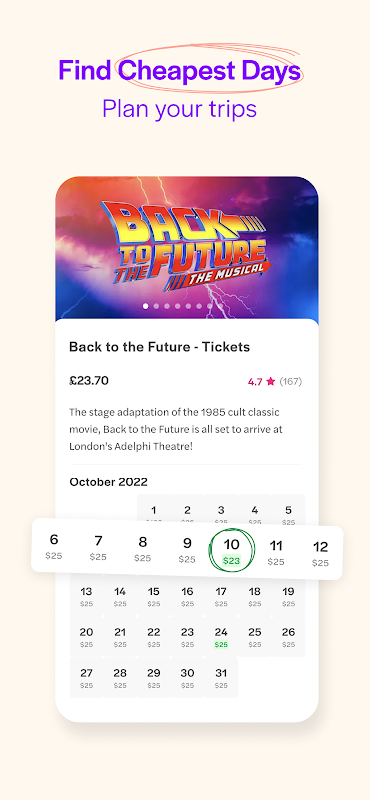The image size is (370, 800).
Task: Tap the 4.7 rating value
Action: click(x=255, y=381)
